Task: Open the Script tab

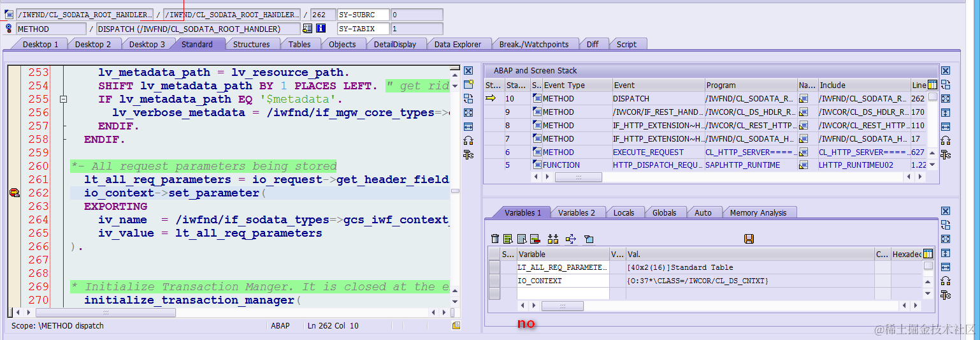Action: [626, 44]
